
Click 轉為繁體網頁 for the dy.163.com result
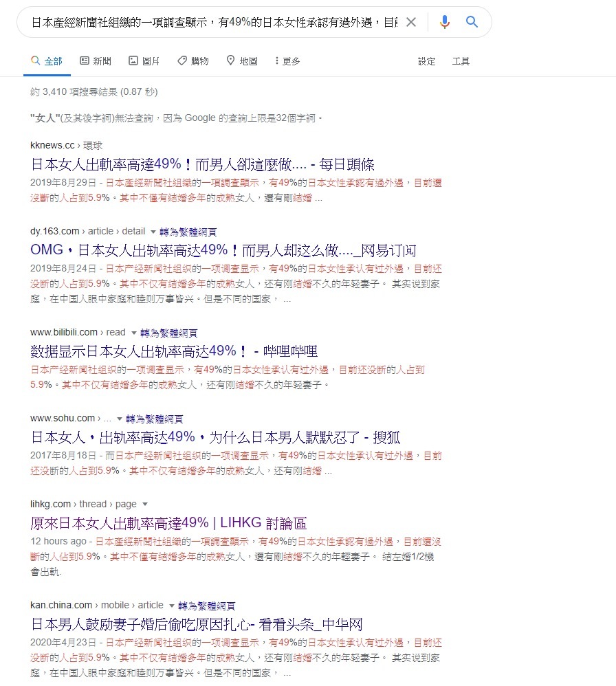coord(188,232)
